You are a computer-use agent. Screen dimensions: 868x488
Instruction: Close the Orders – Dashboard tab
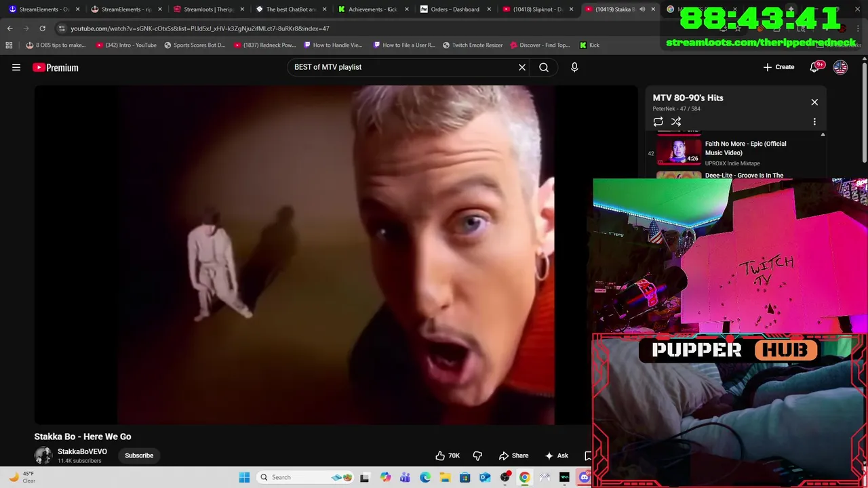[x=489, y=9]
